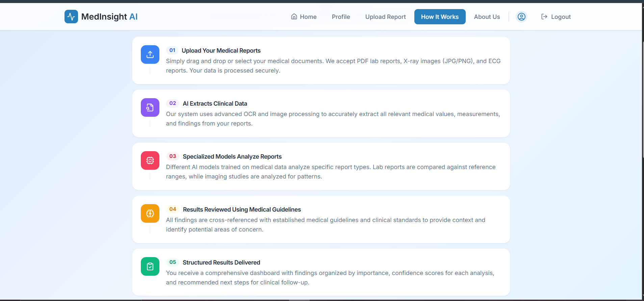Click the MedInsight AI heartbeat logo icon
The height and width of the screenshot is (301, 644).
click(x=71, y=17)
